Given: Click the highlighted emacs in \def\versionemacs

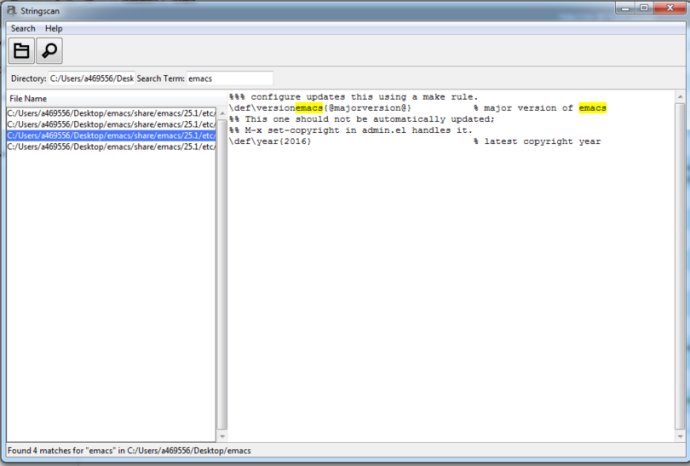Looking at the screenshot, I should [309, 108].
